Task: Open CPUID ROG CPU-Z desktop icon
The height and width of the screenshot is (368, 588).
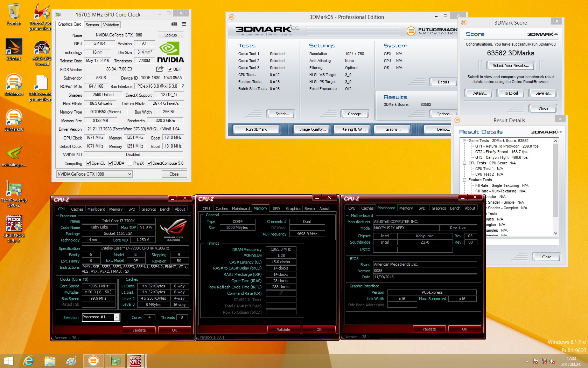Action: pos(14,229)
